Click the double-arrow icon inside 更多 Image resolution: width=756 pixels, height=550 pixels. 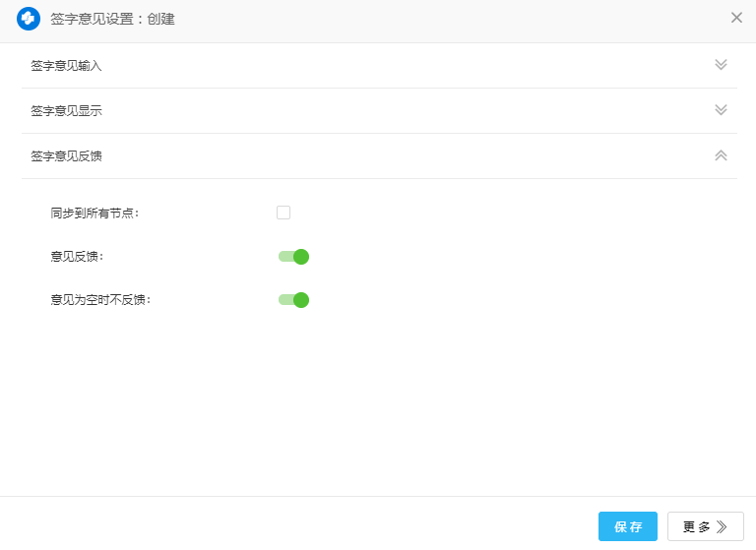coord(722,526)
